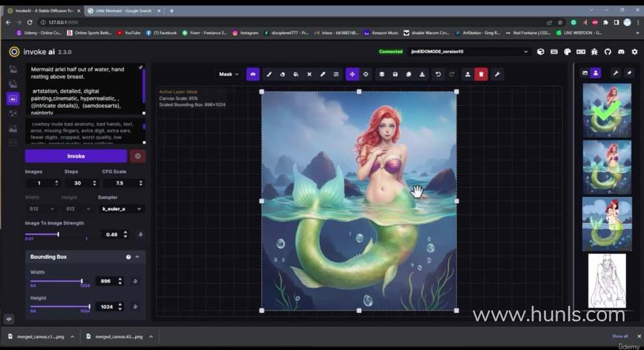Reset the Bounding Box Width value

tap(135, 282)
